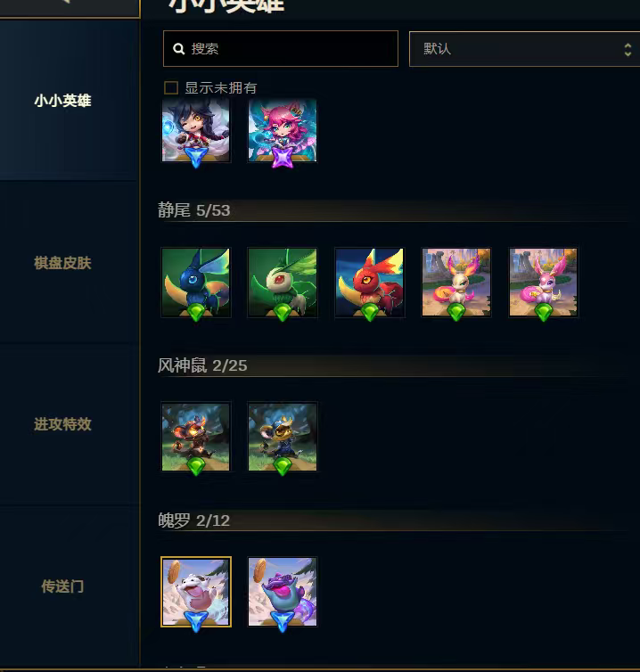Select the blue-armored 风神鼠 legend
This screenshot has width=640, height=672.
[283, 437]
